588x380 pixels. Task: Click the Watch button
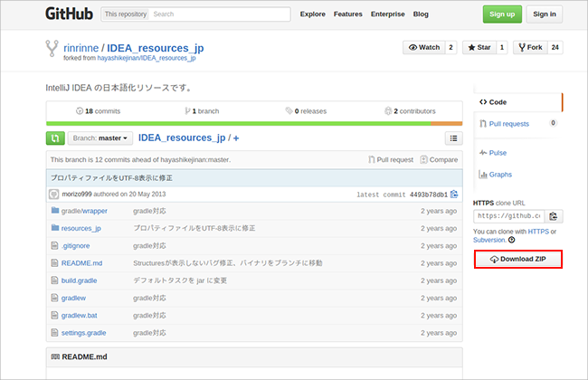pyautogui.click(x=424, y=47)
